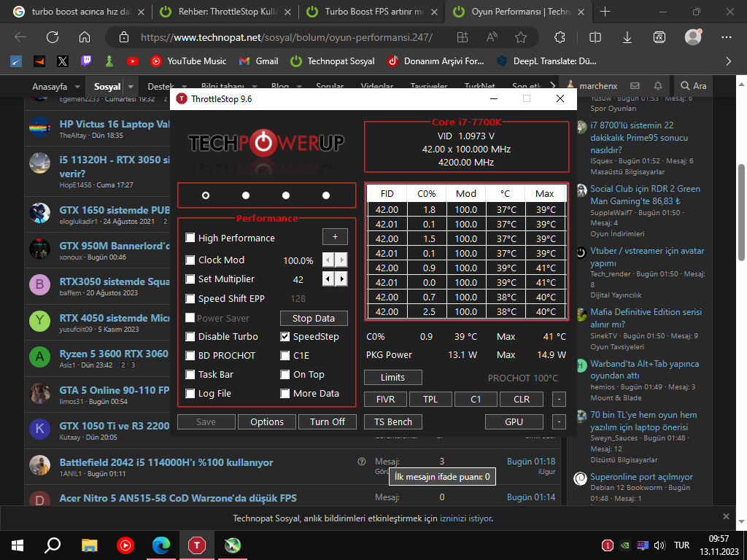The height and width of the screenshot is (560, 747).
Task: Open the Limits window
Action: click(x=393, y=377)
